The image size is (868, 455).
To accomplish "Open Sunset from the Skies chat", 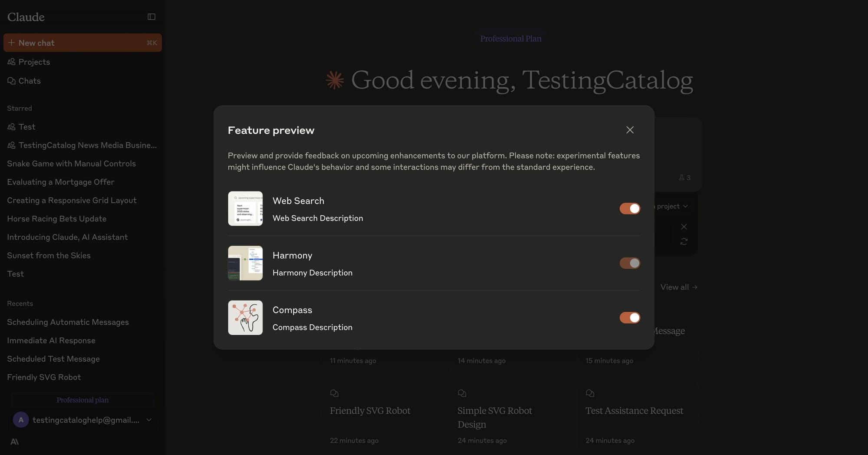I will pyautogui.click(x=82, y=256).
